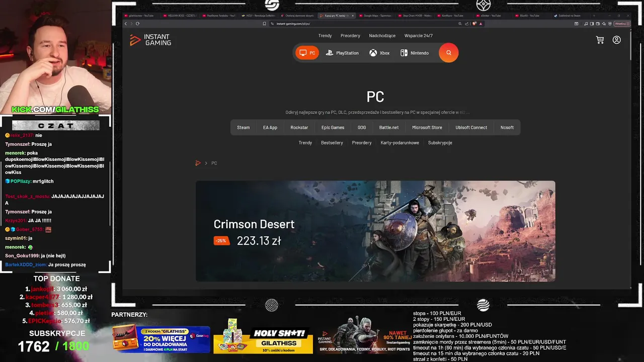Filter by Ubisoft Connect
The height and width of the screenshot is (362, 644).
coord(471,128)
